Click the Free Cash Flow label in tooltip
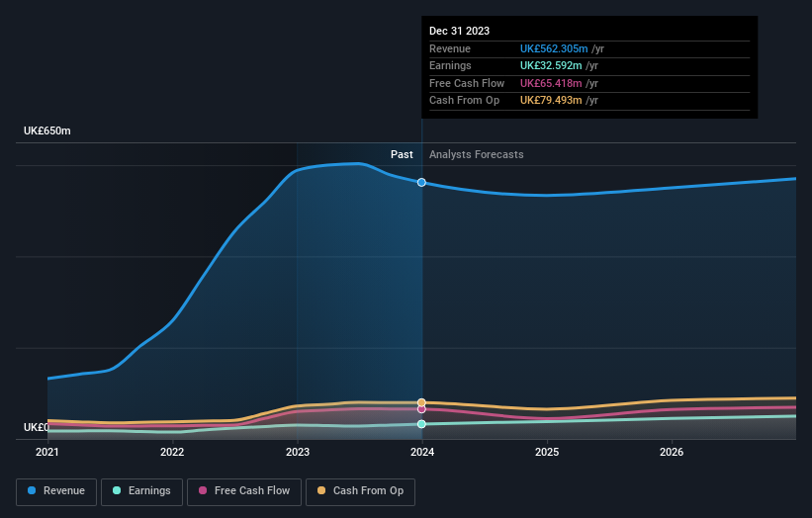Screen dimensions: 812x518 [467, 83]
